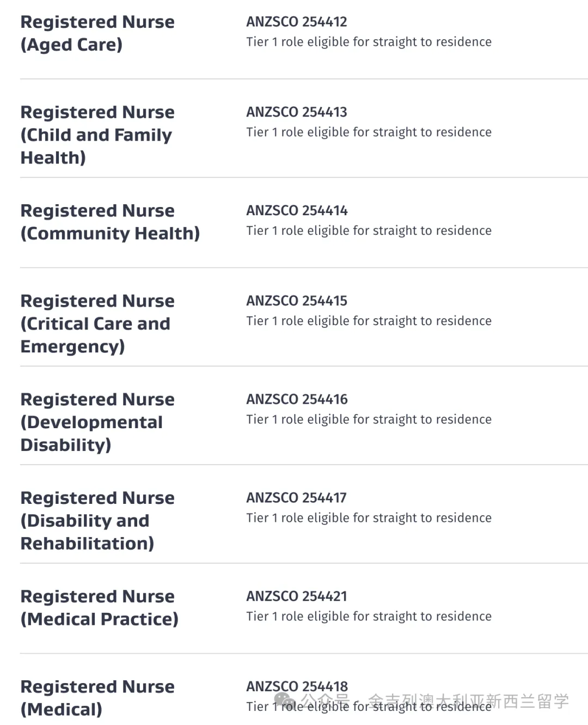588x725 pixels.
Task: Select Registered Nurse (Developmental Disability) title
Action: [97, 422]
